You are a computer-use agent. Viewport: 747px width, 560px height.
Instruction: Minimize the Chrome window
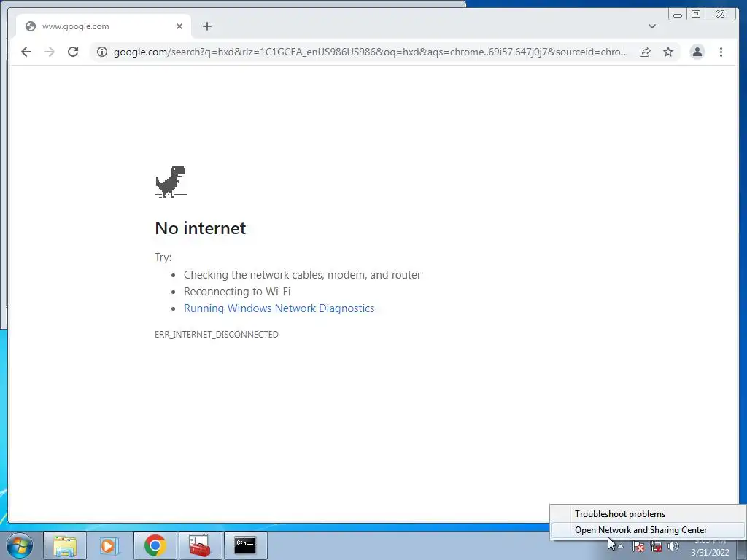click(x=678, y=15)
